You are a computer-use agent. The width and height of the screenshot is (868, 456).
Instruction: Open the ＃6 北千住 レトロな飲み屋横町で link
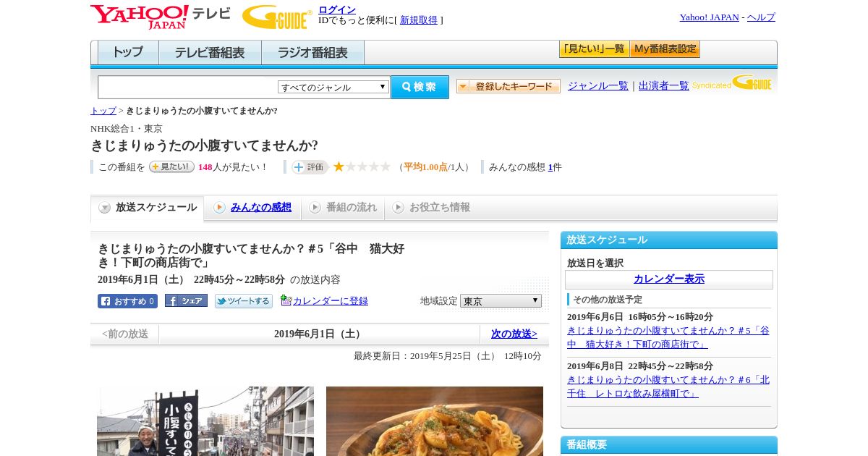tap(668, 387)
